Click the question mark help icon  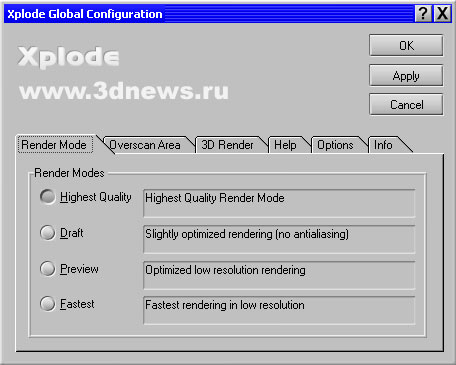(x=423, y=14)
